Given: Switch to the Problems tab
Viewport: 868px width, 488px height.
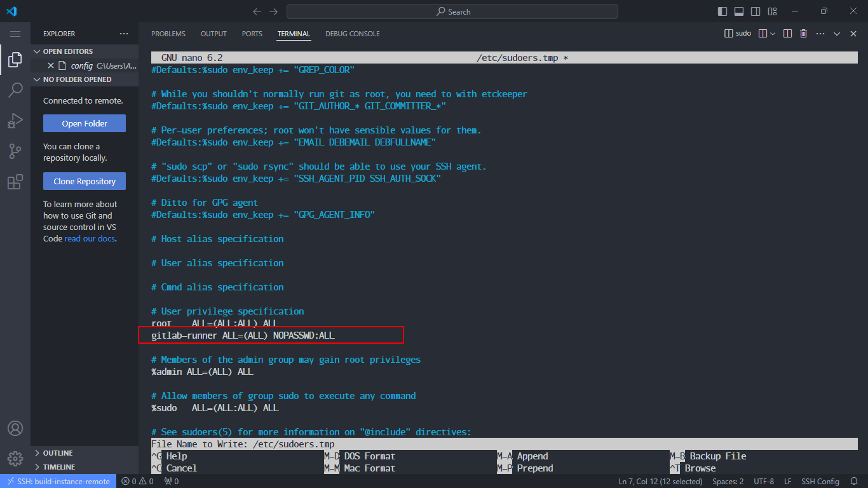Looking at the screenshot, I should [x=168, y=34].
